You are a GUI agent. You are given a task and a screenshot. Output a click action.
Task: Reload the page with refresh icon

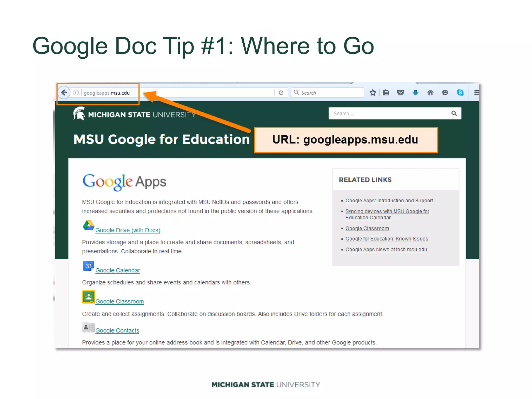(281, 93)
